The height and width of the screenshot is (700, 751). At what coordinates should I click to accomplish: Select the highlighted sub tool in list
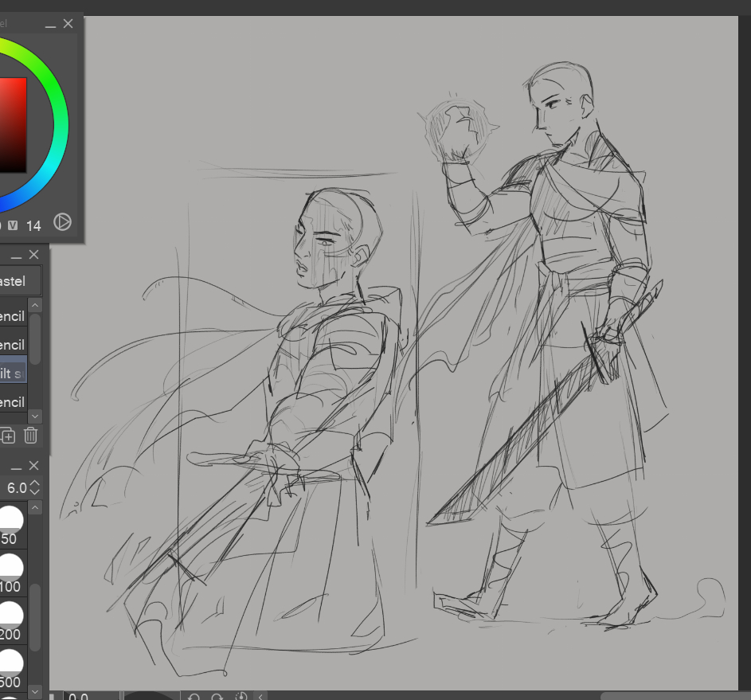[x=14, y=373]
